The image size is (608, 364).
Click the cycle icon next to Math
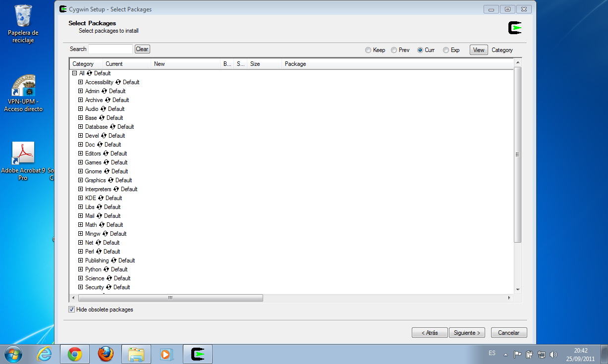point(102,225)
